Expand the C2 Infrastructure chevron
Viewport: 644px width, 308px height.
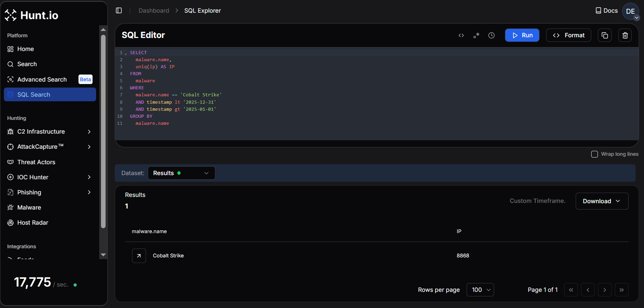(89, 131)
